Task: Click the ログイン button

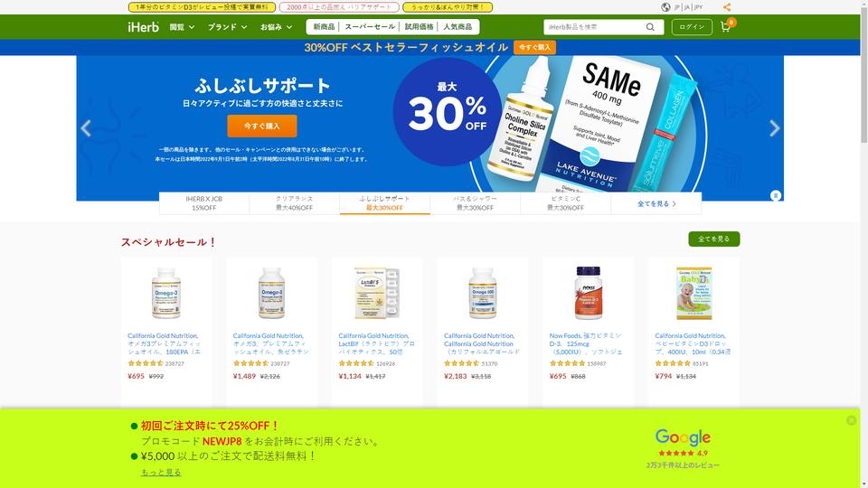Action: pyautogui.click(x=692, y=26)
